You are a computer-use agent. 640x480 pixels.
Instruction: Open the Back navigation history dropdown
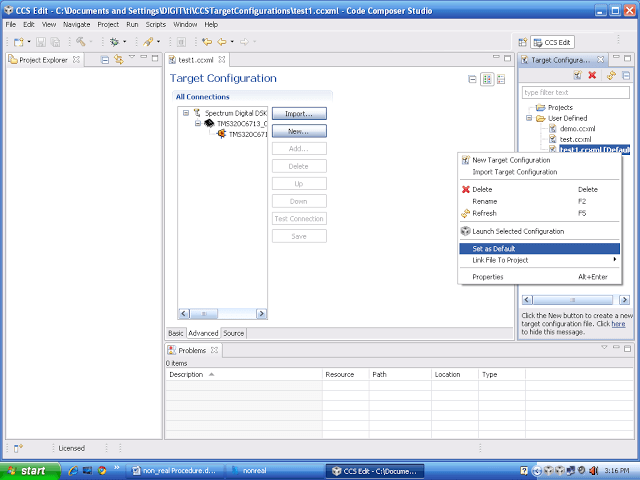pyautogui.click(x=232, y=42)
